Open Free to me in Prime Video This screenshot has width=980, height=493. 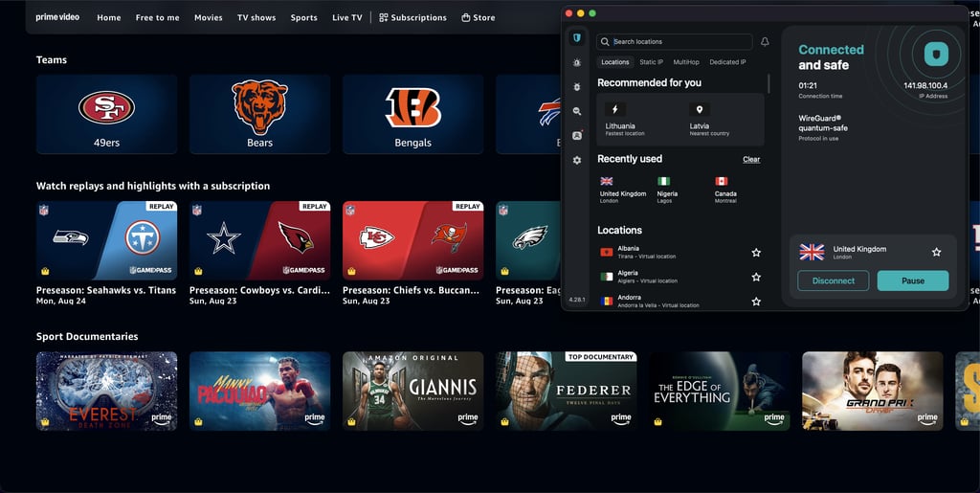pos(158,17)
